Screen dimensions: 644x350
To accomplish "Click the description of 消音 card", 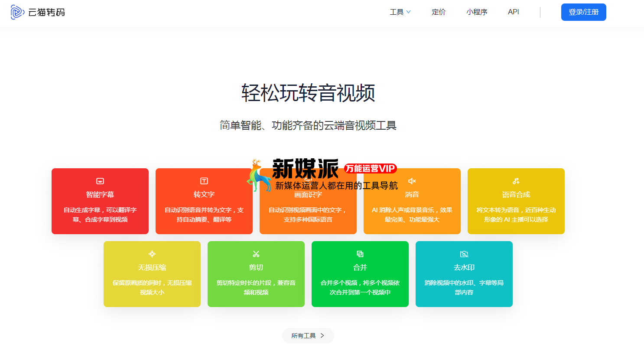I will 412,215.
